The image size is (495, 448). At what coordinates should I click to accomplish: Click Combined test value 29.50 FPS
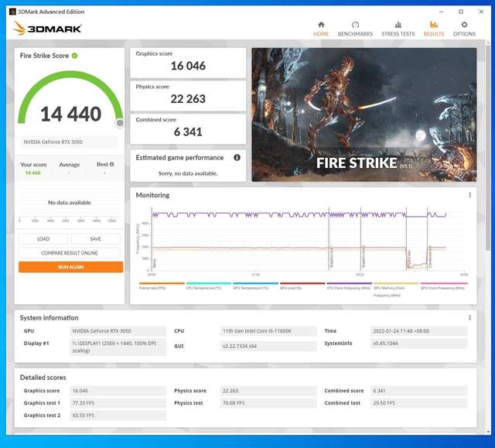(x=418, y=403)
